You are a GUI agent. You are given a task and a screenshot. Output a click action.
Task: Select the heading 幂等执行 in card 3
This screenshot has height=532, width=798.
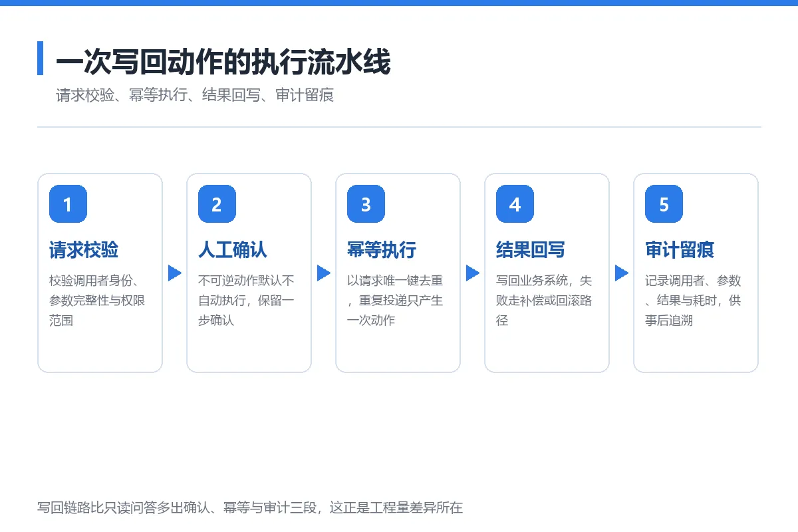[x=382, y=250]
